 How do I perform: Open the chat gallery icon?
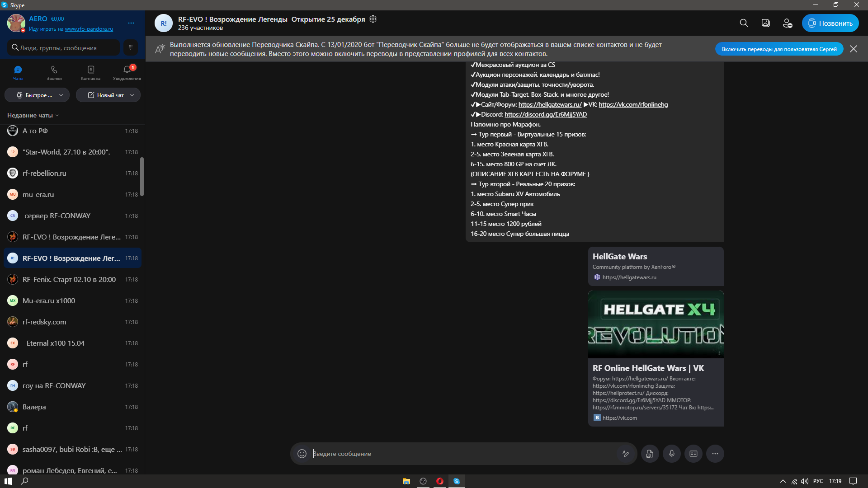[765, 23]
